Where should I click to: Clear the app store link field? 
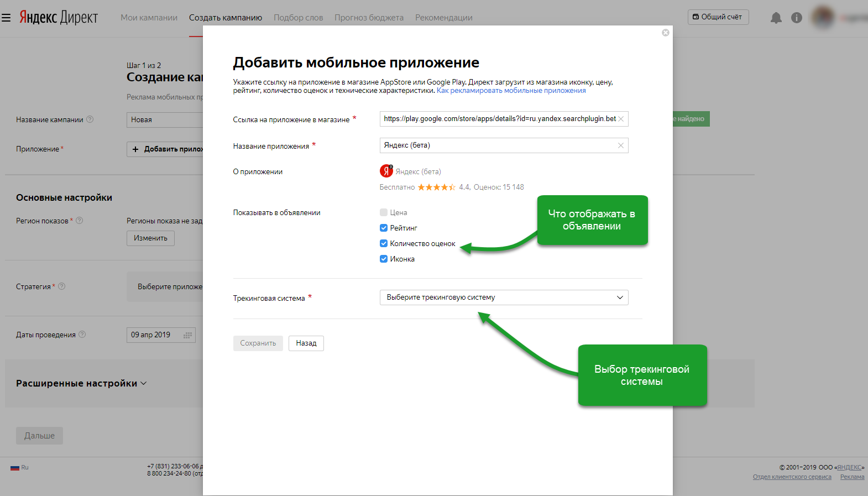click(621, 119)
